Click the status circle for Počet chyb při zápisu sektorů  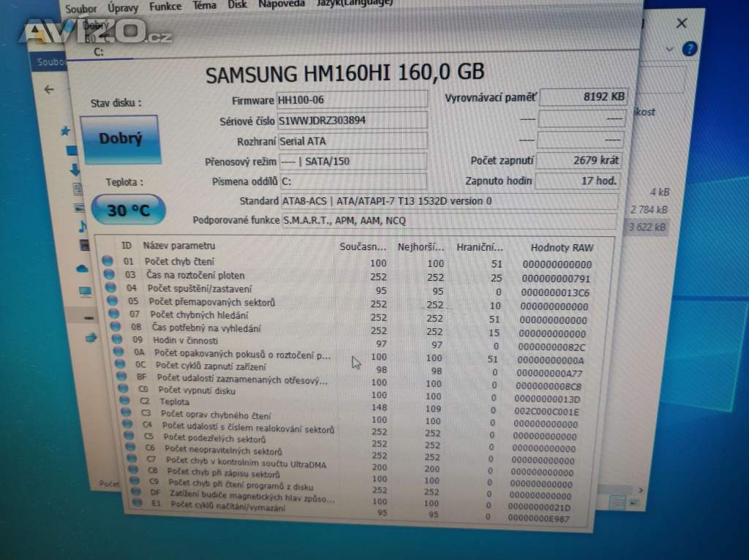(133, 469)
